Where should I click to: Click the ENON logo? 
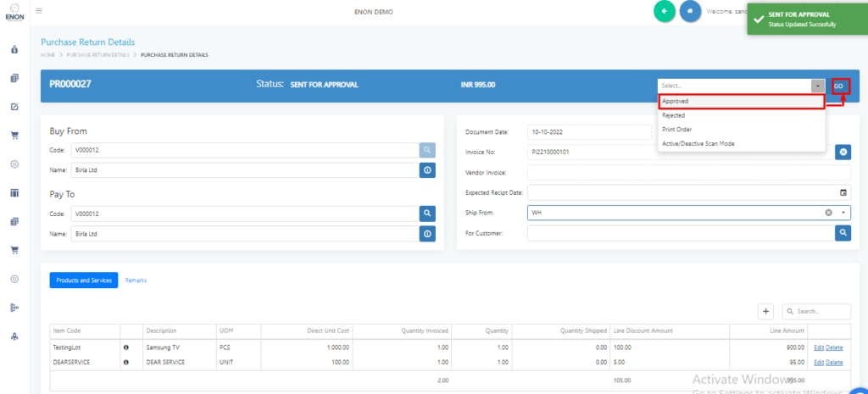(x=14, y=12)
